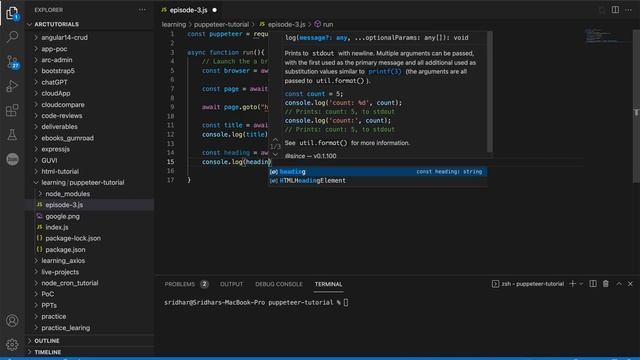Create a new terminal with plus icon

pyautogui.click(x=572, y=284)
